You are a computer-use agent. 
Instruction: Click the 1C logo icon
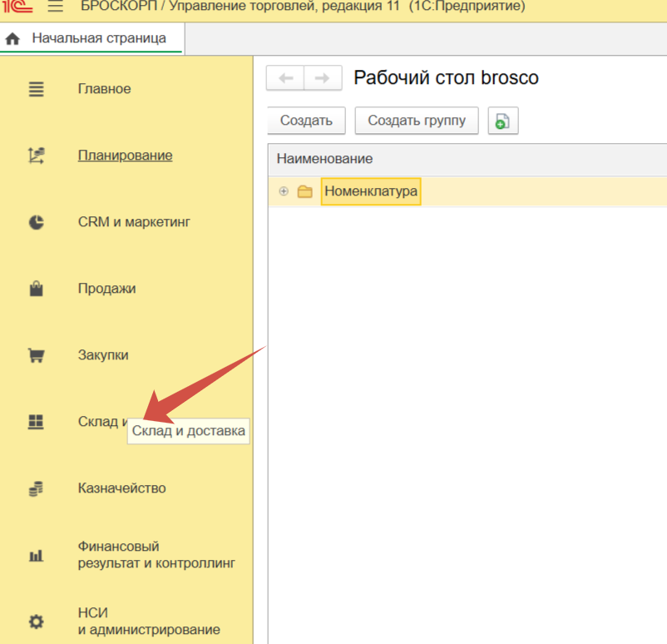(x=17, y=6)
